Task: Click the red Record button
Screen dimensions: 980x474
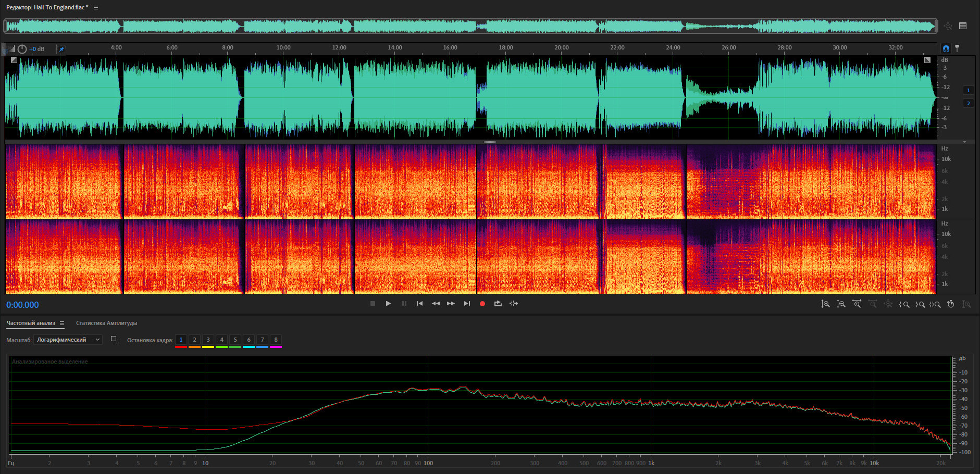Action: tap(482, 304)
